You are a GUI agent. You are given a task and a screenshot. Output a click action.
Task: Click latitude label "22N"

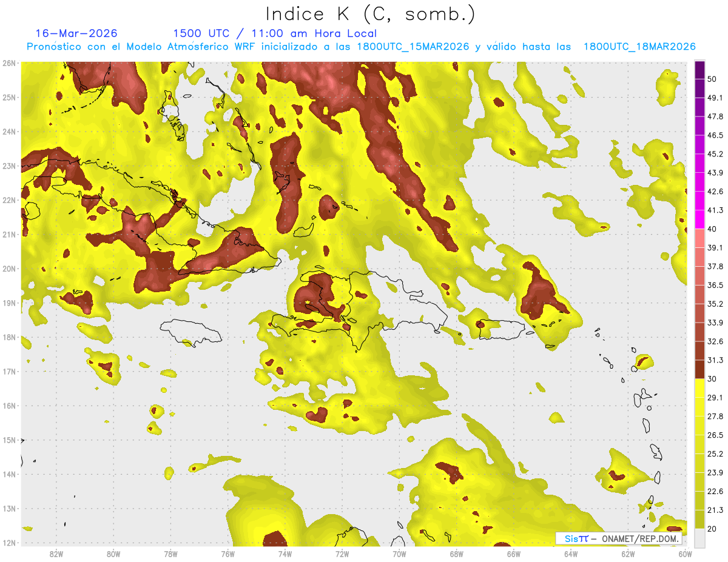(9, 200)
